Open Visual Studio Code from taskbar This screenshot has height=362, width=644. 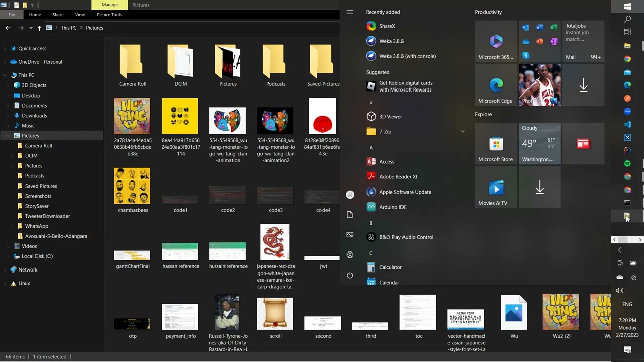(627, 124)
